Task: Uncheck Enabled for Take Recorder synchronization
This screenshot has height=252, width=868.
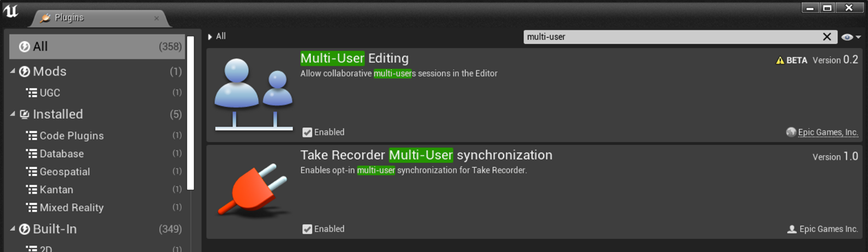Action: coord(307,229)
